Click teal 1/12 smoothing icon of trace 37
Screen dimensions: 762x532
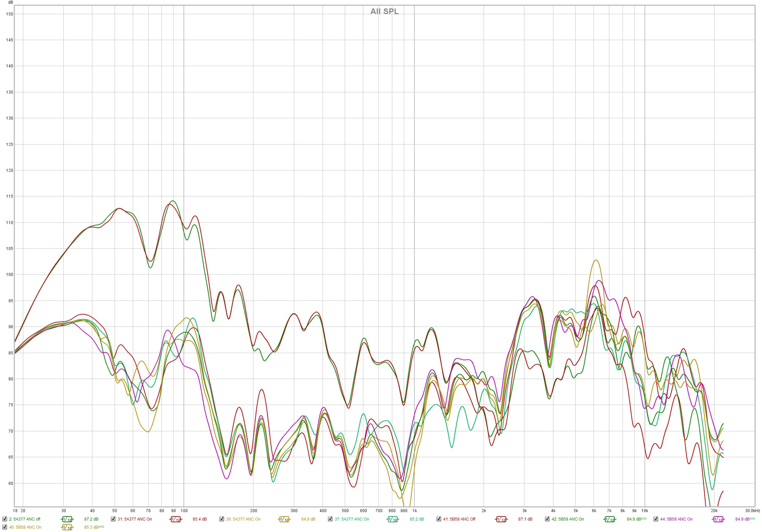pyautogui.click(x=393, y=519)
